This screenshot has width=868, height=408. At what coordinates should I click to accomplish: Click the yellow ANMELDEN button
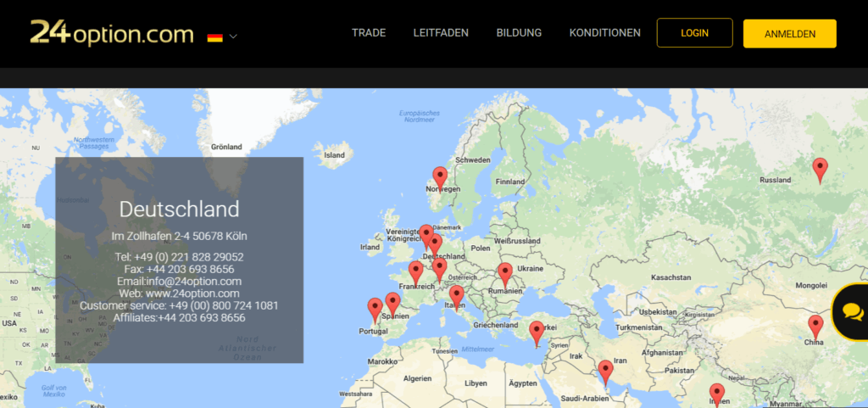tap(789, 34)
